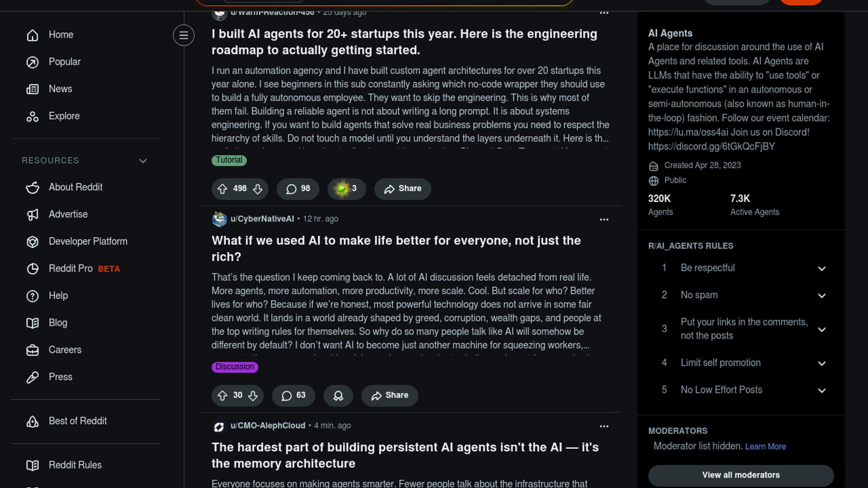Viewport: 868px width, 488px height.
Task: Click View all moderators button
Action: click(741, 475)
